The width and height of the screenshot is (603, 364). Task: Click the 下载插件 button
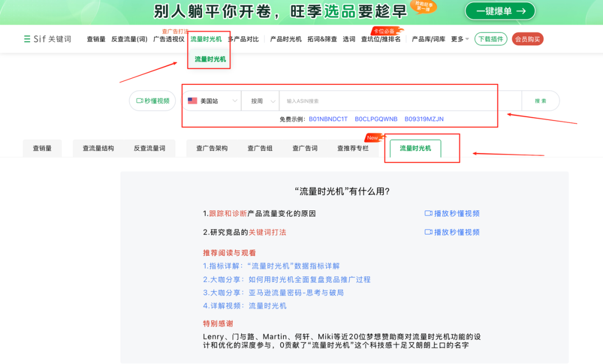coord(490,39)
